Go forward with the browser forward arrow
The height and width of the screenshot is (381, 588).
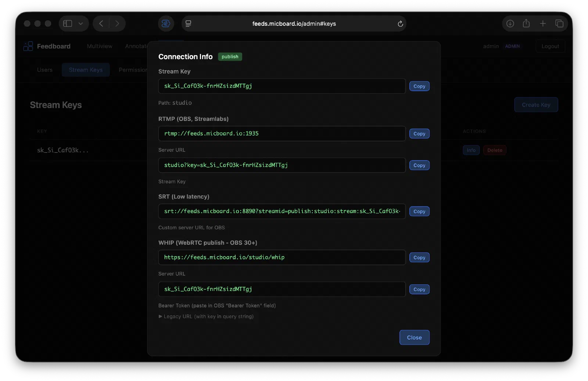tap(117, 24)
